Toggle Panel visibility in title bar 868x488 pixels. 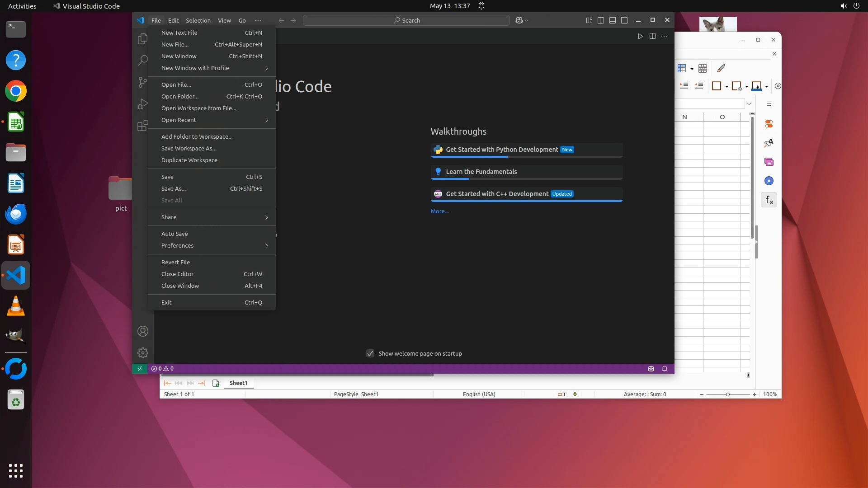[x=613, y=20]
